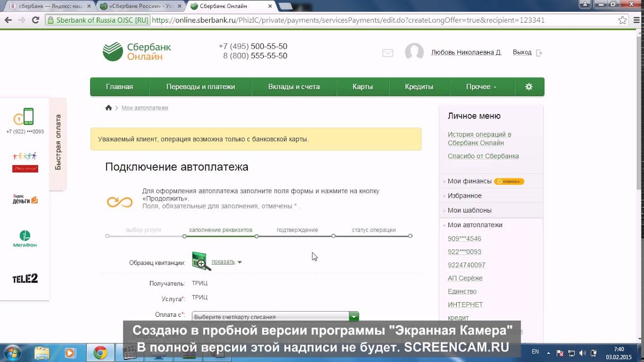Go to Главная menu item
The width and height of the screenshot is (644, 362).
(x=119, y=86)
